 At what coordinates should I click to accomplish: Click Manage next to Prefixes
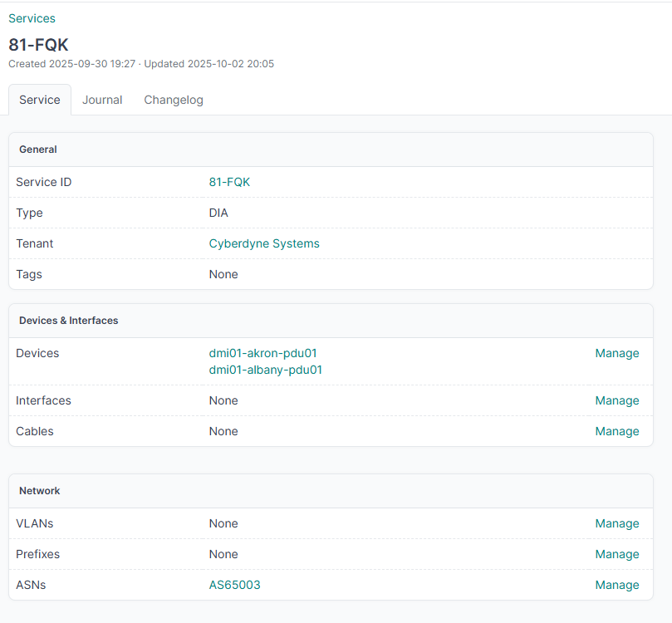616,554
